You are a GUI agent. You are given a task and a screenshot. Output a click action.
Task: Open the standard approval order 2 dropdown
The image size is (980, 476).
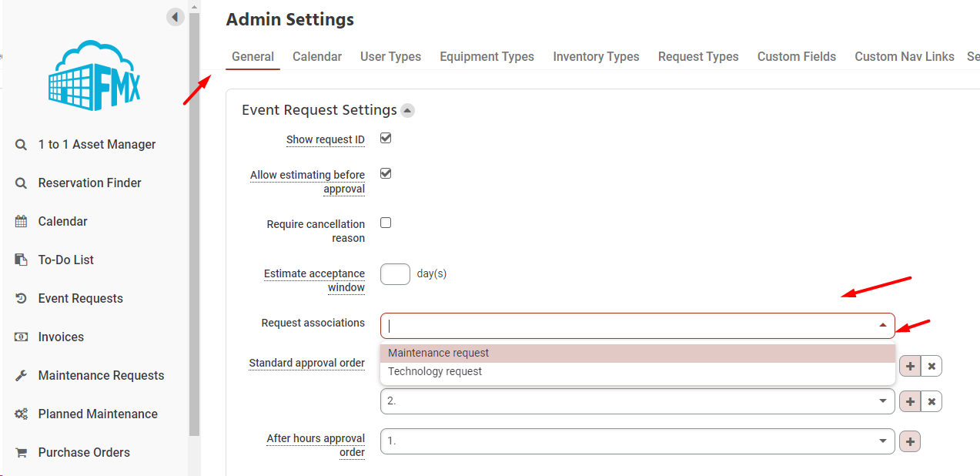[637, 401]
